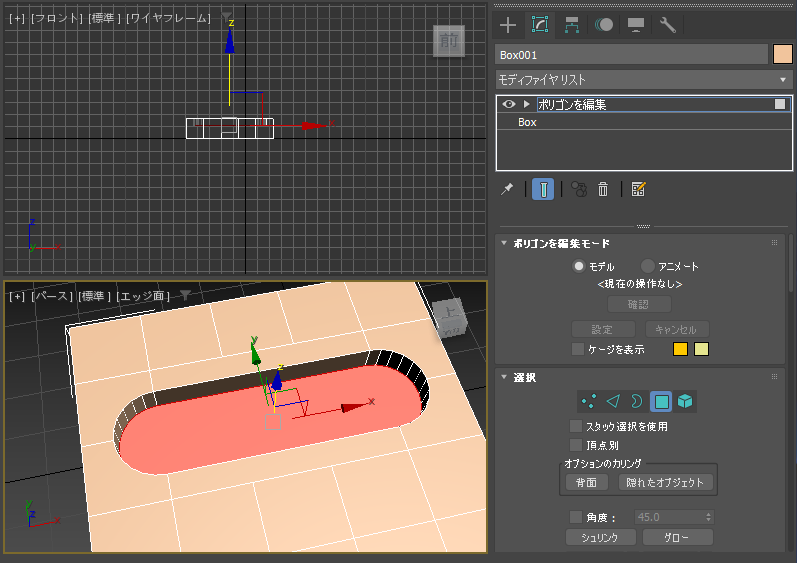Open the Hierarchy panel tab

click(572, 25)
